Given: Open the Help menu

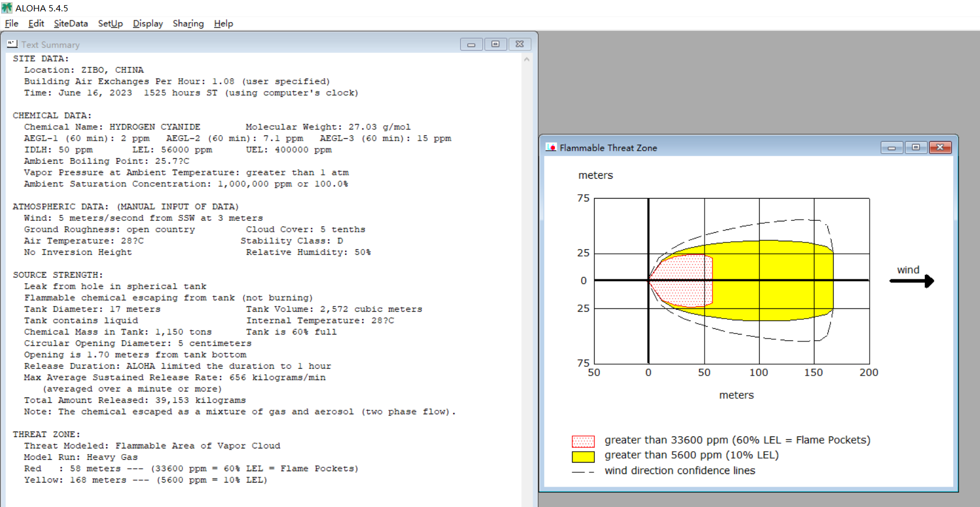Looking at the screenshot, I should (x=224, y=23).
